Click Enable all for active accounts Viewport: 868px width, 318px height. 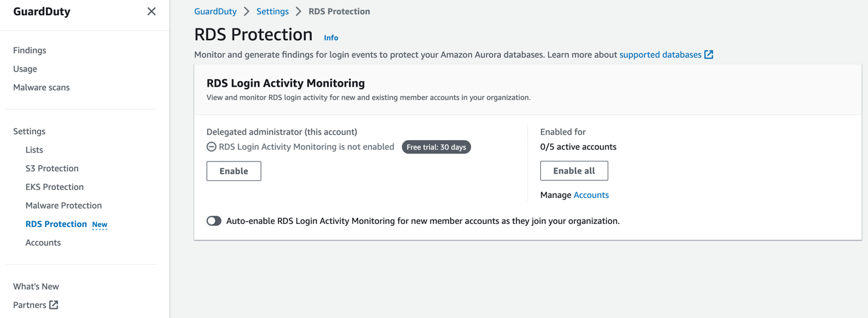click(574, 171)
